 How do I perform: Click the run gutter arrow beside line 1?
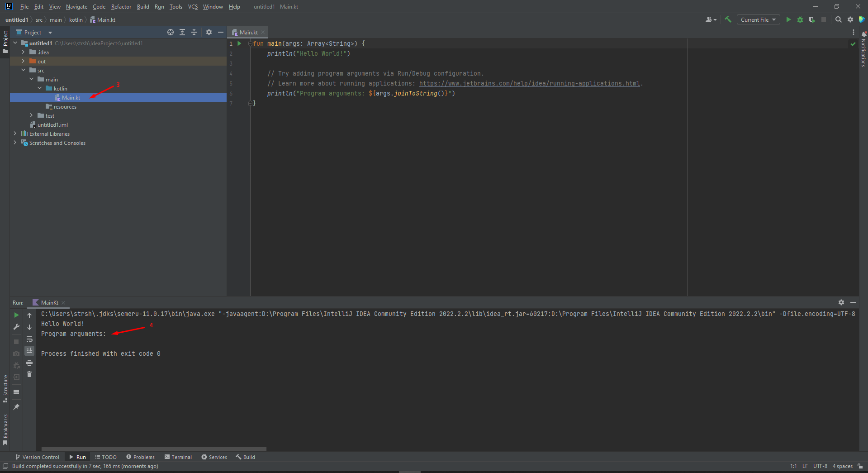click(x=239, y=43)
